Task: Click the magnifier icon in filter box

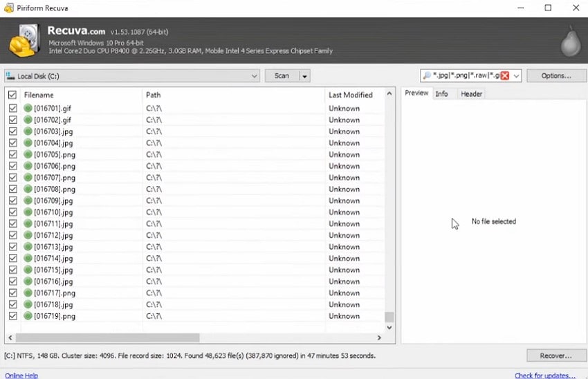Action: pos(427,75)
